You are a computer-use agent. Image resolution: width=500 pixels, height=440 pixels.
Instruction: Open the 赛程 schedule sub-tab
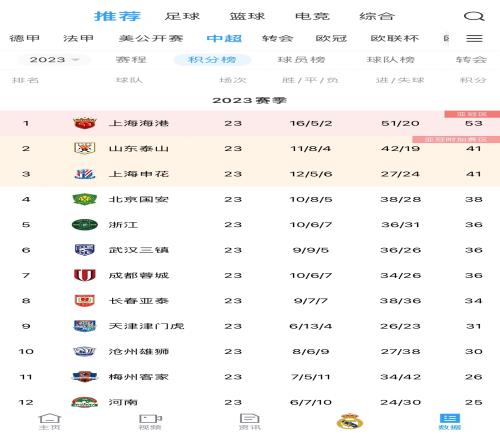point(131,60)
